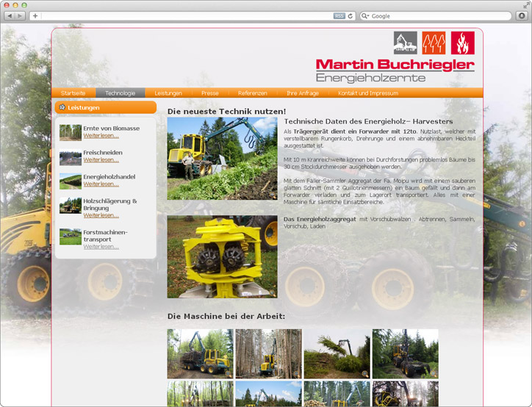Select the zoom icon on harvester photo
The image size is (532, 407).
pos(272,195)
